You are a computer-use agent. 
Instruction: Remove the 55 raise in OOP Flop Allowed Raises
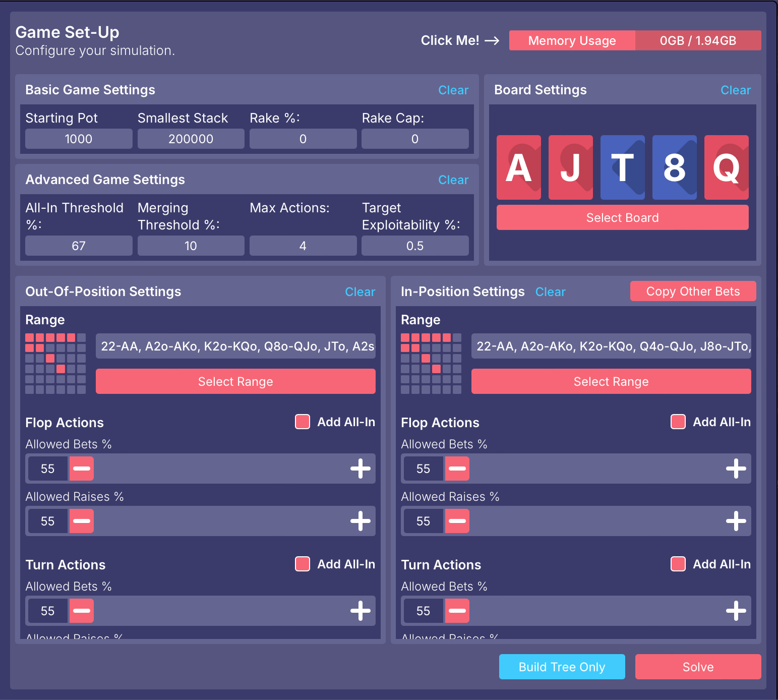click(x=81, y=521)
